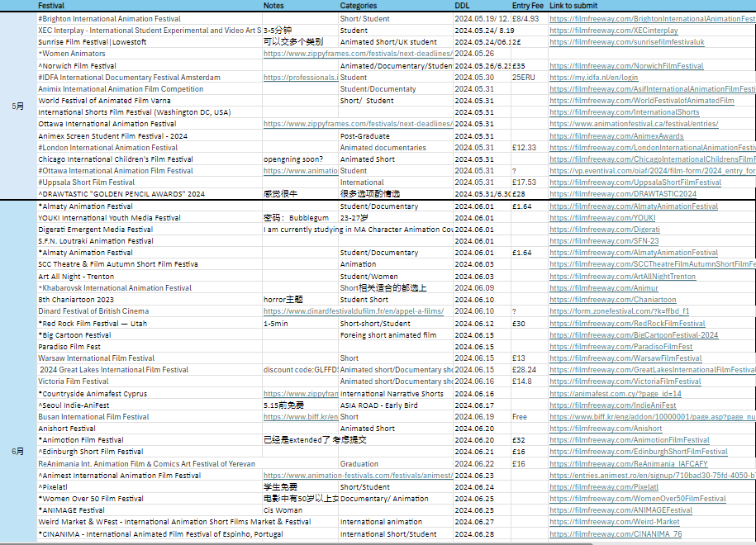The image size is (756, 545).
Task: Open the Brighton International Animation Festival filmfreeway link
Action: (653, 19)
